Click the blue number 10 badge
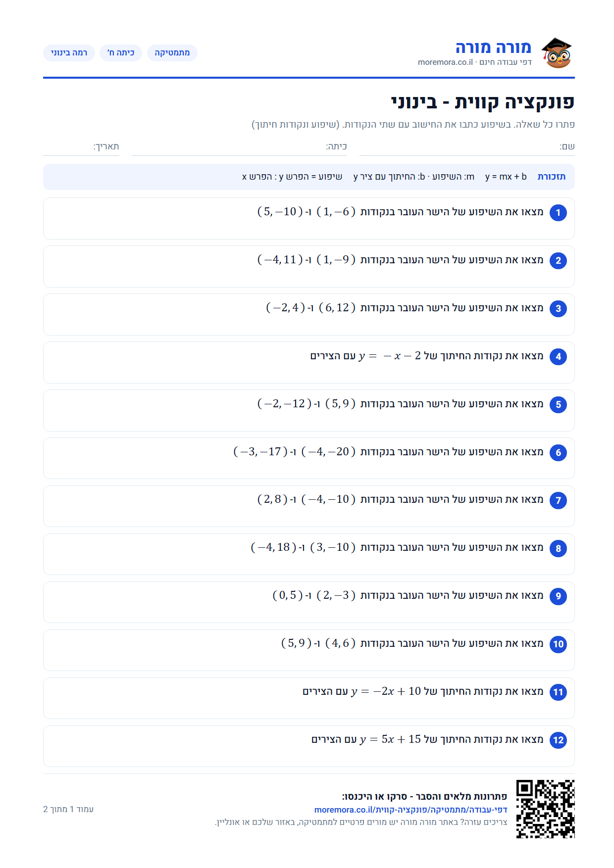This screenshot has width=614, height=868. pos(558,644)
